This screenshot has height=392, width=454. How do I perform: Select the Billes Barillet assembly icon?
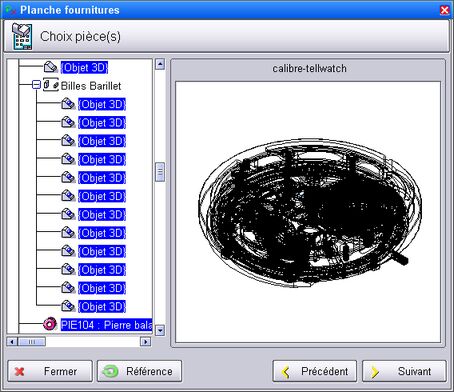(x=51, y=85)
